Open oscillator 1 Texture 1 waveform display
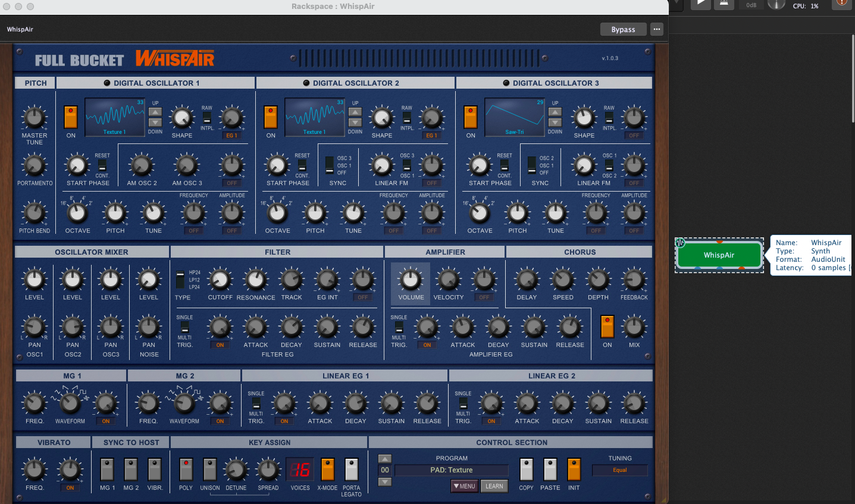Screen dimensions: 855x504 tap(115, 117)
